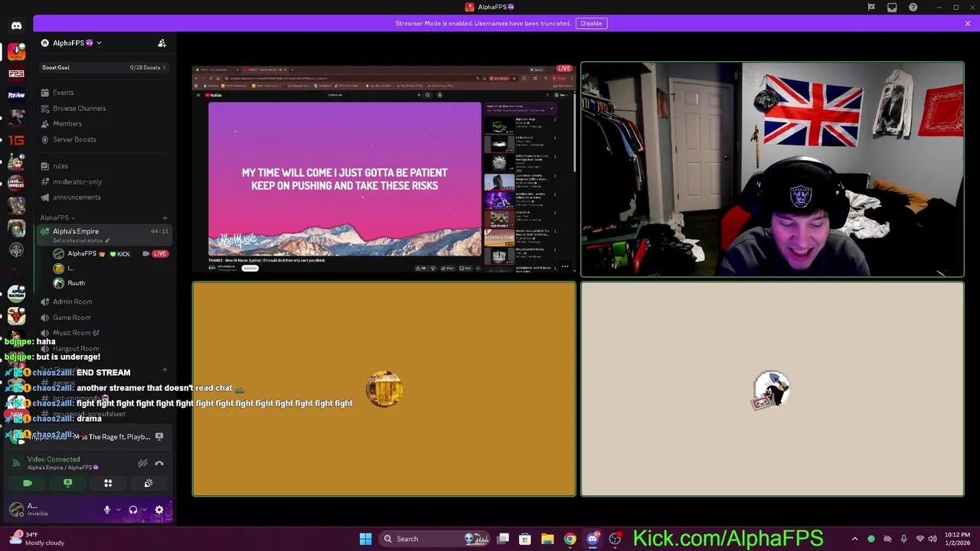This screenshot has height=551, width=980.
Task: Open more options dots on the stream tile
Action: pyautogui.click(x=565, y=267)
